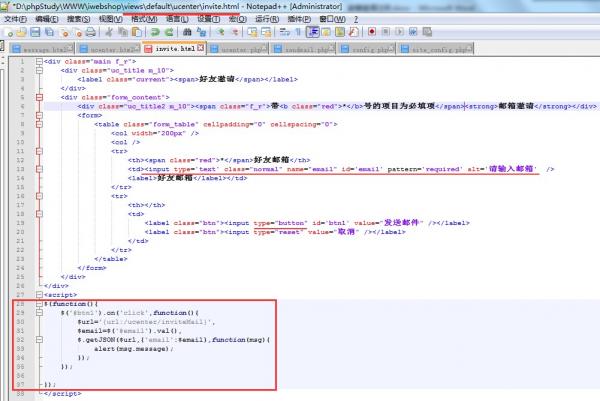Click the Print toolbar icon
The height and width of the screenshot is (401, 600).
click(91, 32)
